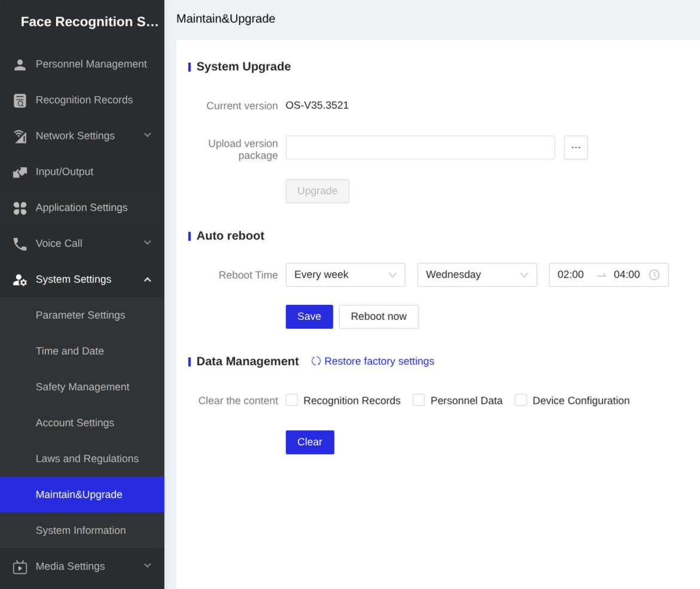Screen dimensions: 700x589
Task: Expand the Network Settings chevron
Action: [147, 135]
